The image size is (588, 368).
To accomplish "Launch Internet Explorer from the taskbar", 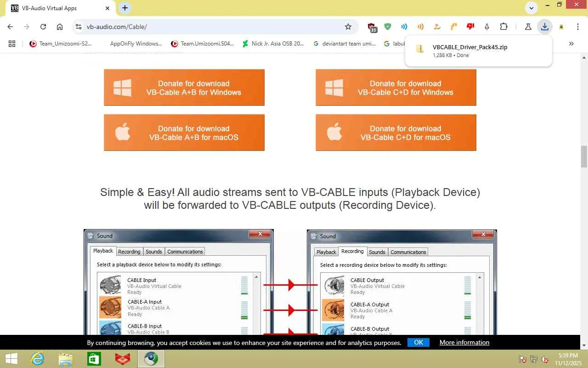I will point(37,359).
